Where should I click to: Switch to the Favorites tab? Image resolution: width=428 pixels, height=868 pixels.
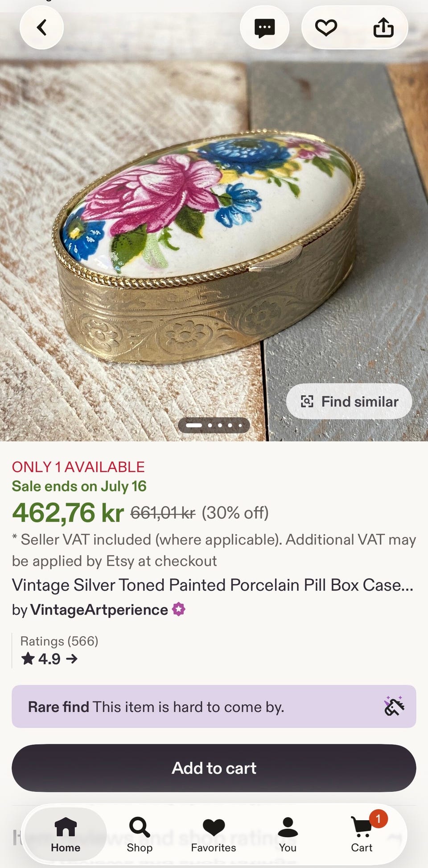tap(214, 835)
